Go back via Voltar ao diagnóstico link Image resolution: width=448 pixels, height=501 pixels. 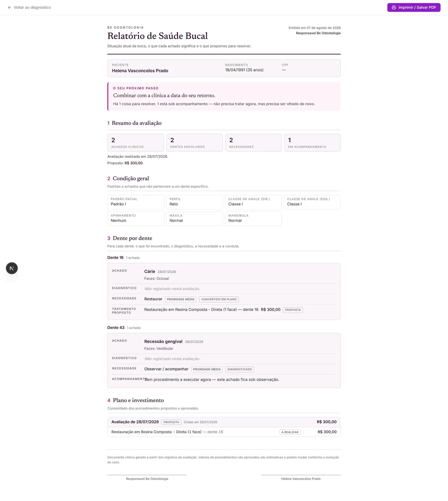[x=29, y=7]
